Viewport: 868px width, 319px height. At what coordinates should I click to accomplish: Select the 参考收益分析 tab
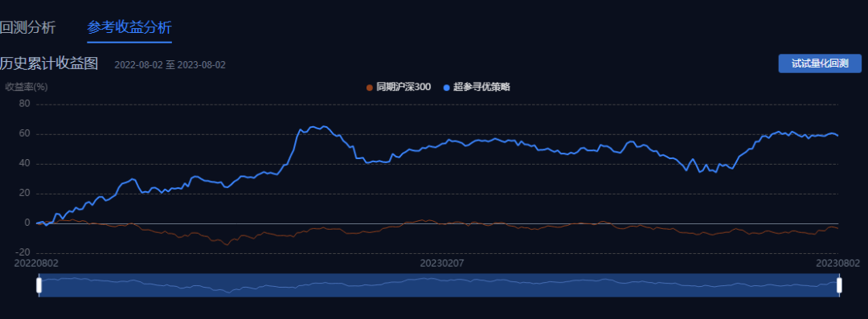click(129, 27)
